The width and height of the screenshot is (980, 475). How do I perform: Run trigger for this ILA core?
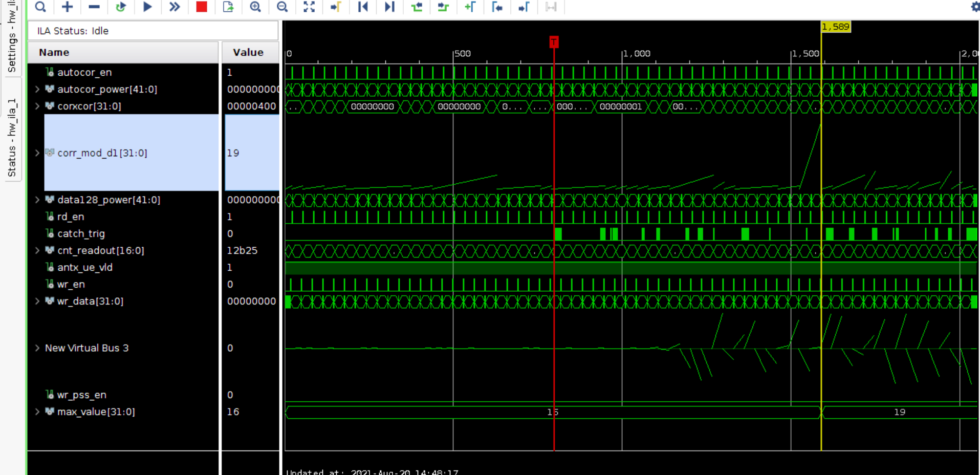tap(147, 7)
